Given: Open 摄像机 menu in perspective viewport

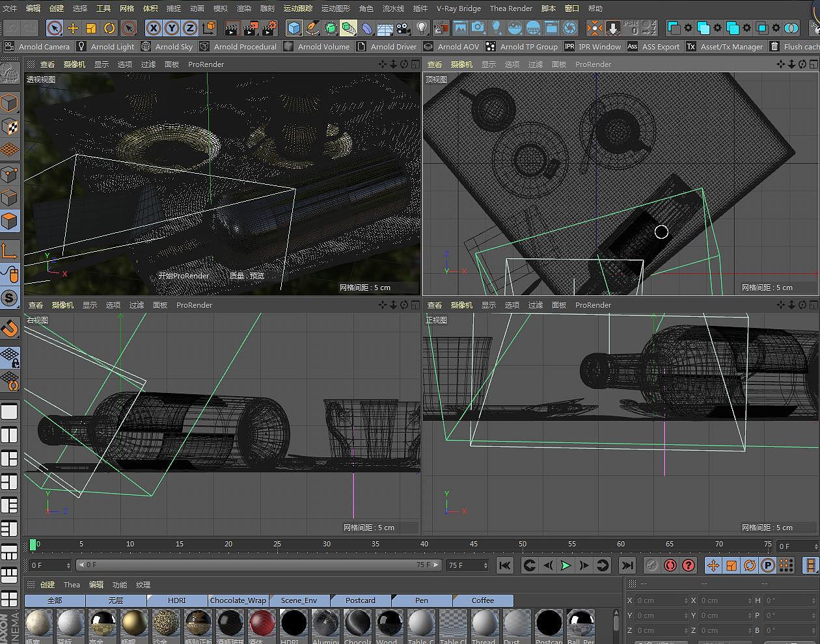Looking at the screenshot, I should coord(74,64).
